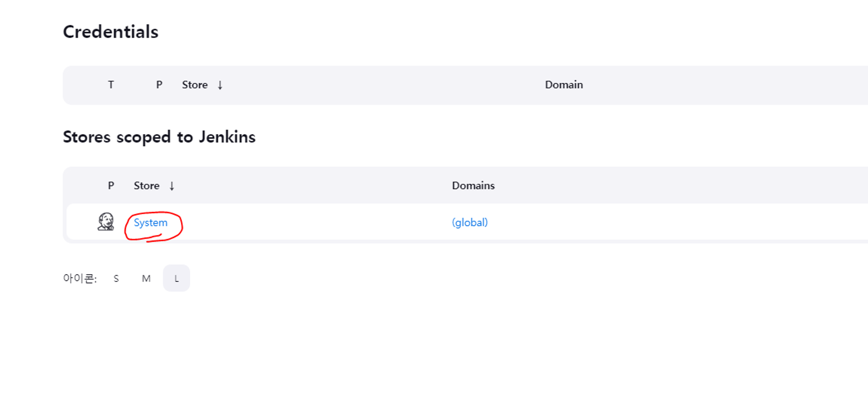868x399 pixels.
Task: Click the 아이콘 icon size label
Action: pos(80,278)
